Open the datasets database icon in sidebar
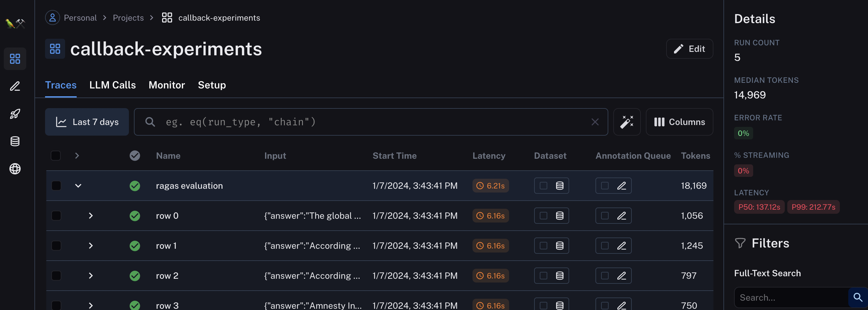The height and width of the screenshot is (310, 868). point(15,141)
